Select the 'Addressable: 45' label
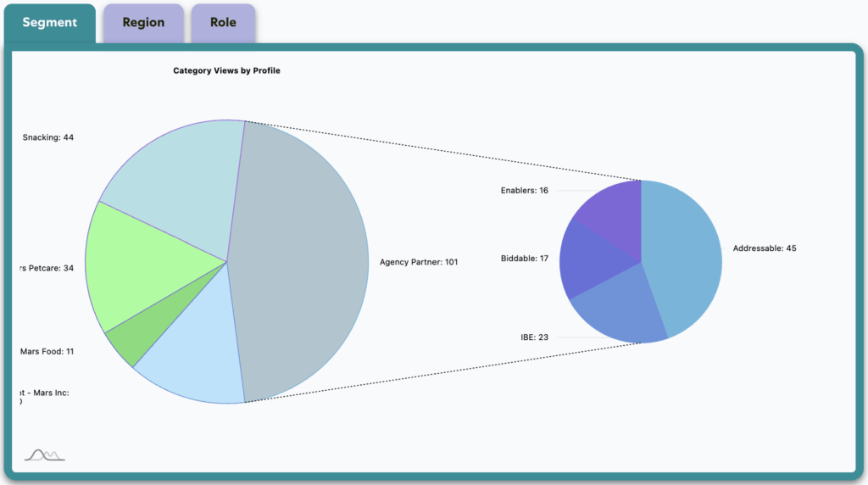Viewport: 868px width, 485px height. 764,248
